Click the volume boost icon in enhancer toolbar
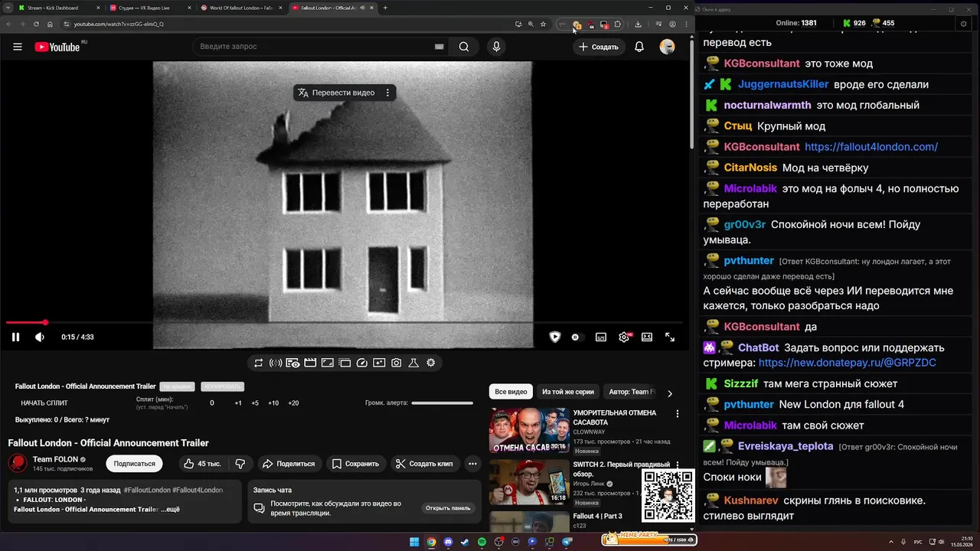Viewport: 980px width, 551px height. 276,363
